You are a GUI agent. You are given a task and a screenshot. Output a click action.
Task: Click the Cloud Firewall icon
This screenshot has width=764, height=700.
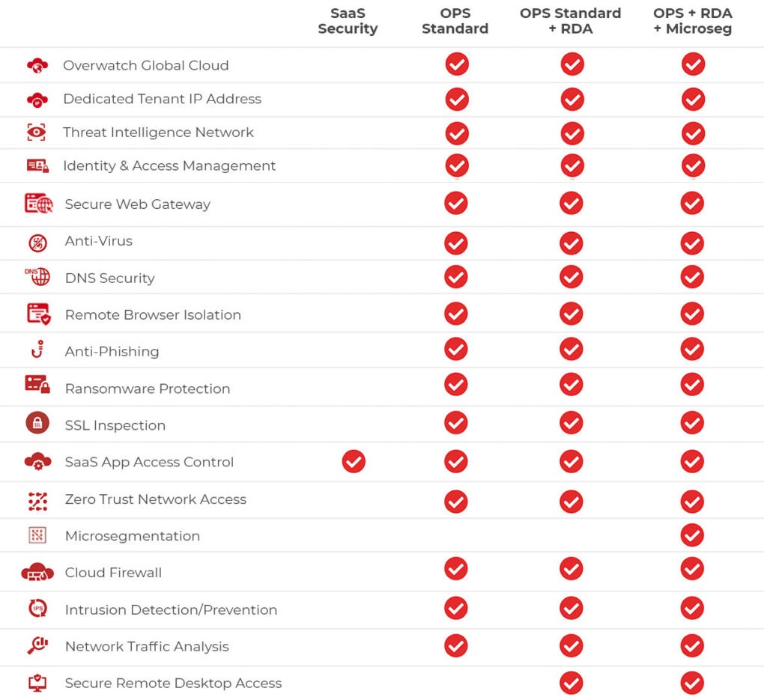tap(37, 572)
